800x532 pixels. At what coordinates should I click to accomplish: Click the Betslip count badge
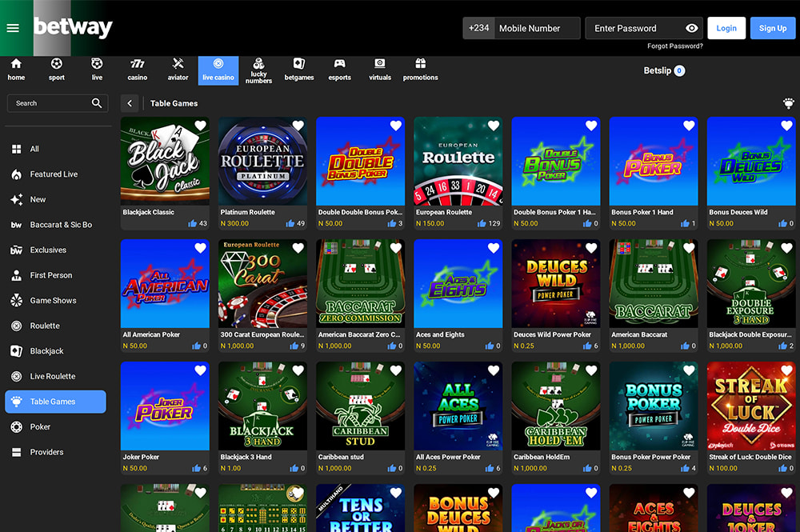pyautogui.click(x=679, y=71)
